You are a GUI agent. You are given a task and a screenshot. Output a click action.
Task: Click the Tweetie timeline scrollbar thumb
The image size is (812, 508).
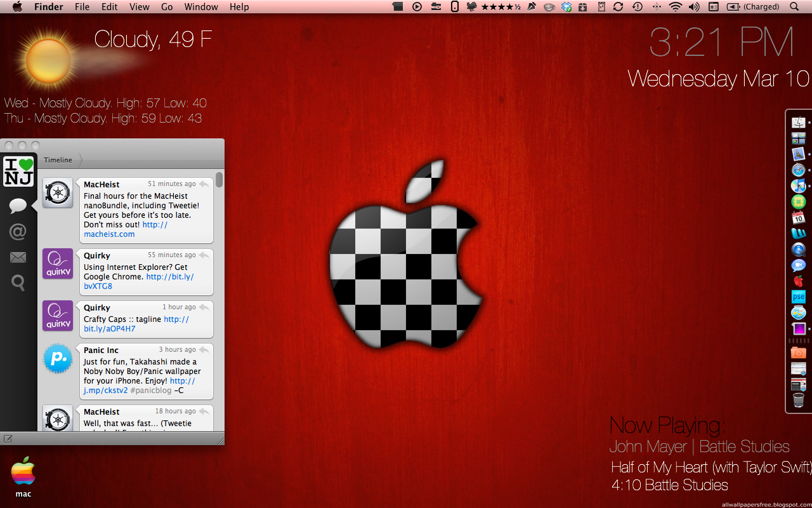pos(219,180)
